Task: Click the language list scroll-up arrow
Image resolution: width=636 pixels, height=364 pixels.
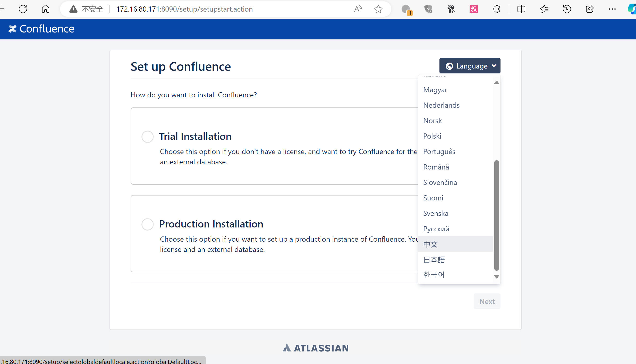Action: click(x=497, y=82)
